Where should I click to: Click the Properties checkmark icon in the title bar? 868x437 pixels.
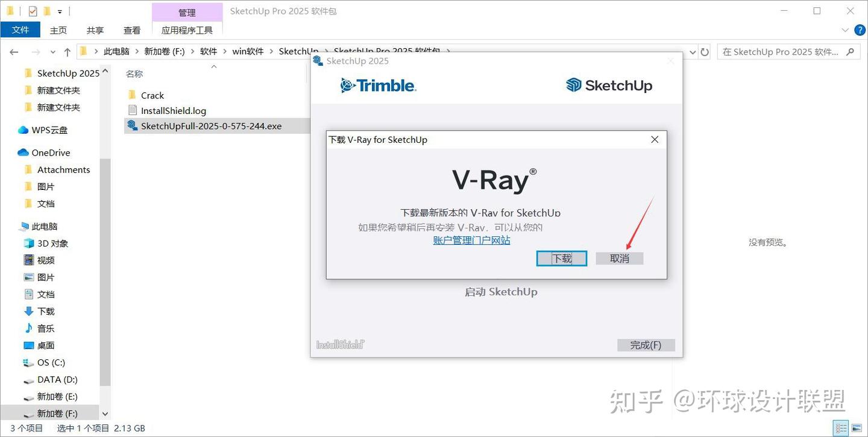click(x=33, y=11)
